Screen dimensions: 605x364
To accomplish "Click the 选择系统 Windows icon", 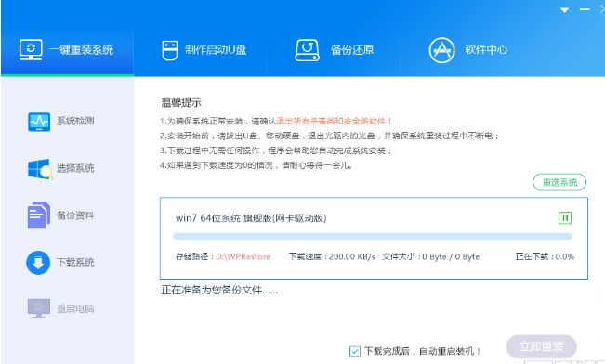I will (40, 169).
